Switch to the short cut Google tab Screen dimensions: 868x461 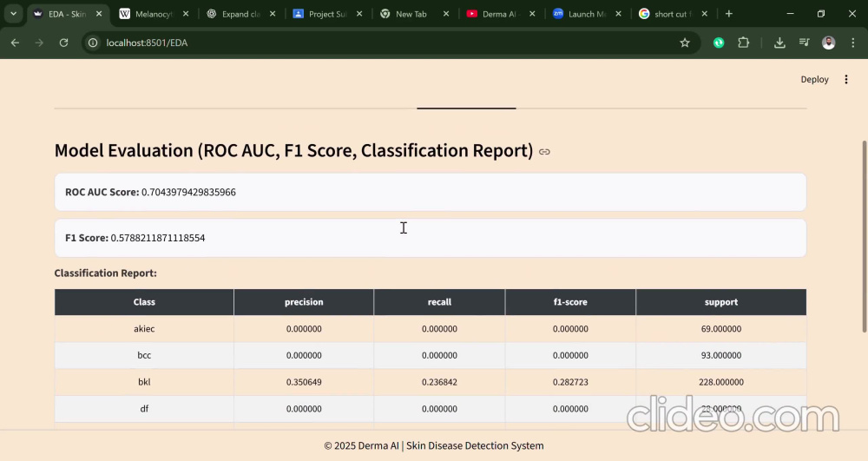pos(673,15)
